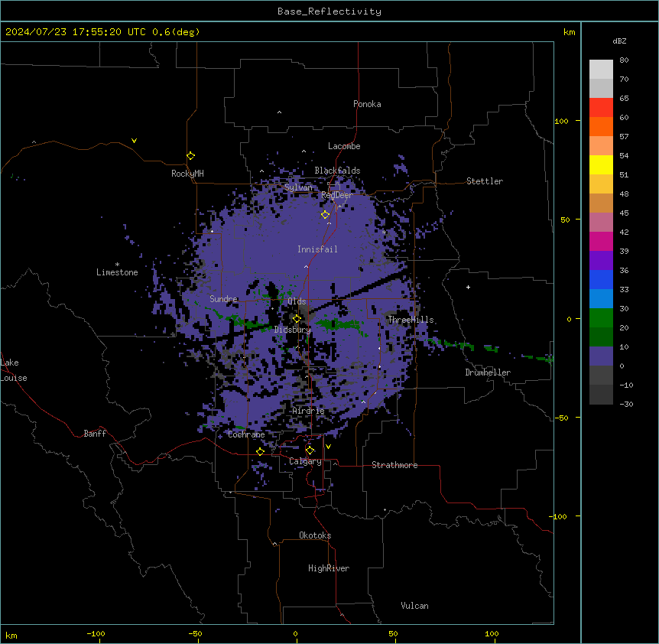The height and width of the screenshot is (644, 659).
Task: Click the Ponoka city label
Action: pyautogui.click(x=367, y=104)
